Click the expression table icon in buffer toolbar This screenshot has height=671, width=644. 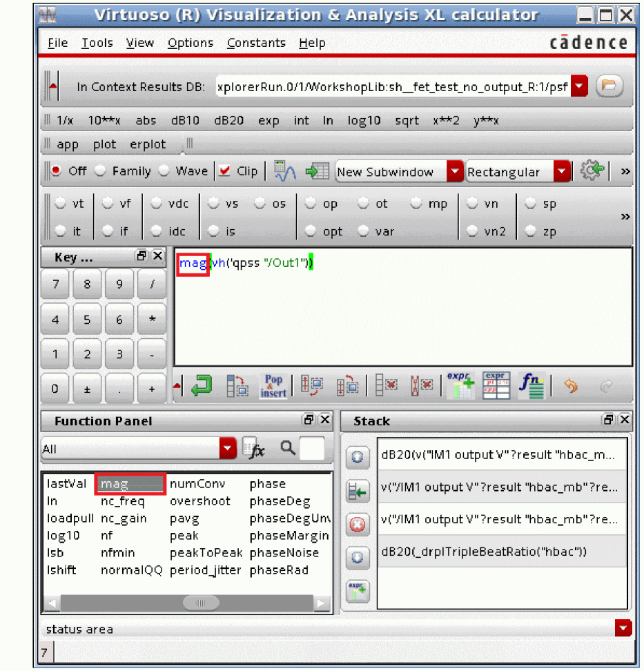click(x=496, y=386)
